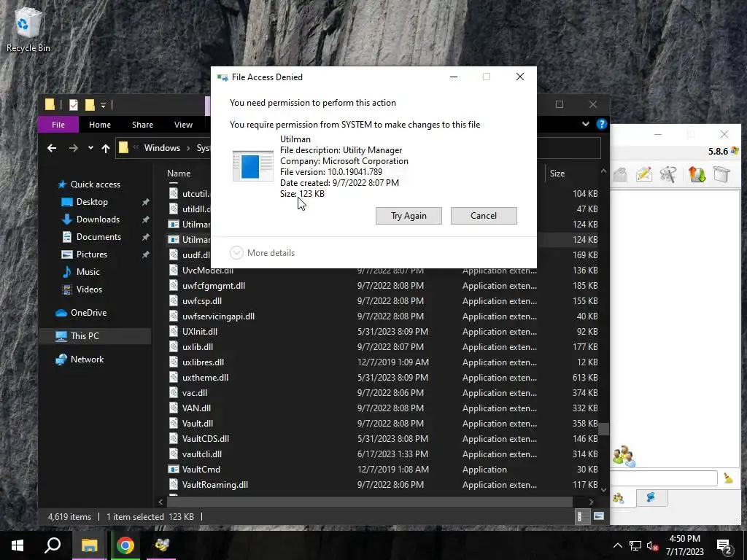Viewport: 747px width, 560px height.
Task: Click the grayed envelope icon in side window
Action: pos(620,174)
